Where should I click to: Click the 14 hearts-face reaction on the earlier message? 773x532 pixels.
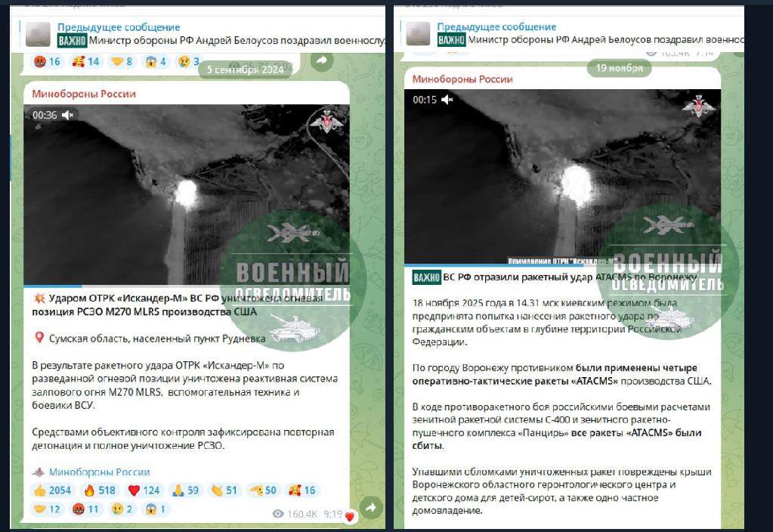point(86,62)
